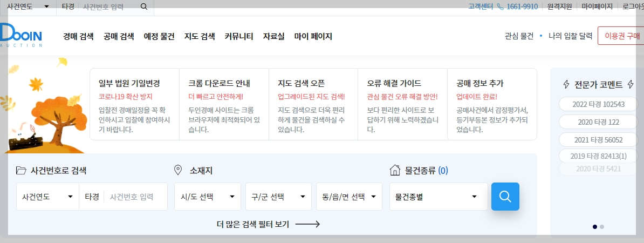Open 마이페이지 in the top bar
Image resolution: width=644 pixels, height=243 pixels.
tap(597, 6)
